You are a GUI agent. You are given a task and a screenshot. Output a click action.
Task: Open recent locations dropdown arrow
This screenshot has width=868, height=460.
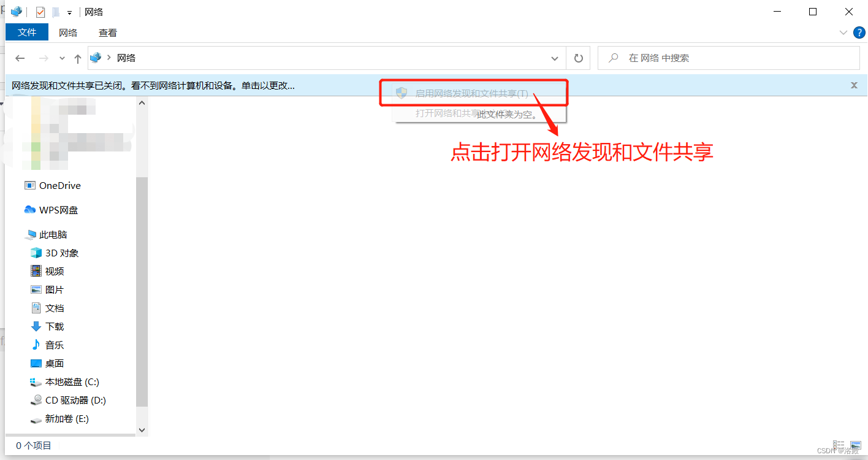[62, 58]
